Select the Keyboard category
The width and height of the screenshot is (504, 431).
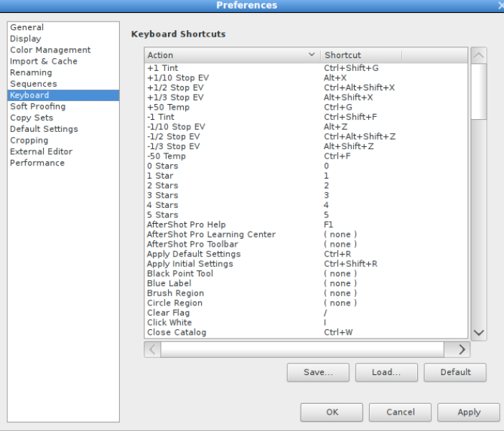pyautogui.click(x=63, y=95)
